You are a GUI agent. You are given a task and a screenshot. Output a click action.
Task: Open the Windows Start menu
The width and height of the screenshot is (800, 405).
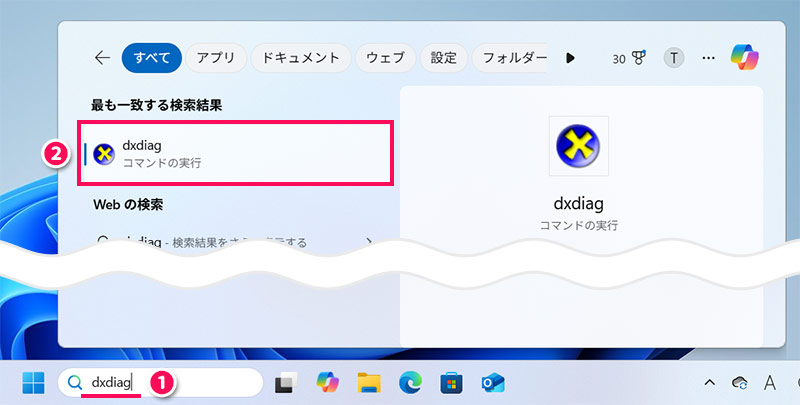(33, 383)
